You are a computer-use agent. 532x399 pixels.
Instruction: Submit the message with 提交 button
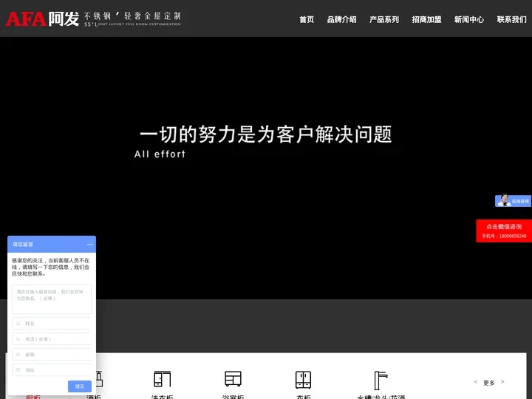[x=80, y=386]
